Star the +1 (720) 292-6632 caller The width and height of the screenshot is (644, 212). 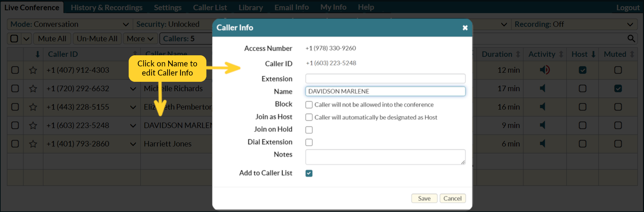33,89
